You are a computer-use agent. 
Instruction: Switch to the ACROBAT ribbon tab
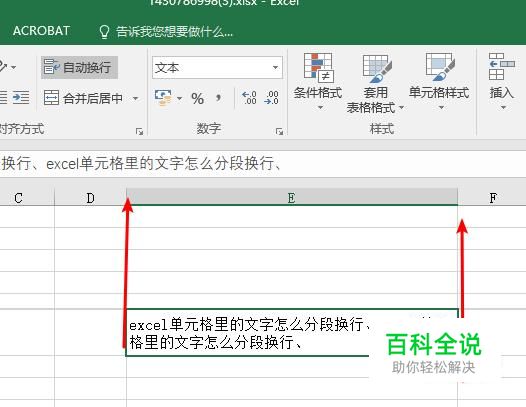(41, 31)
